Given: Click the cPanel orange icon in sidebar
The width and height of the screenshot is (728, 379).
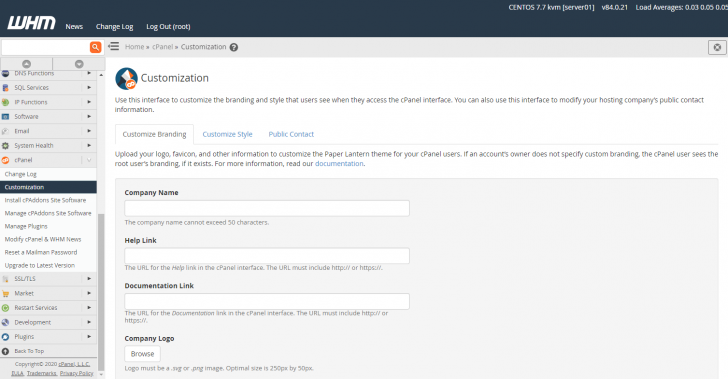Looking at the screenshot, I should pos(6,160).
